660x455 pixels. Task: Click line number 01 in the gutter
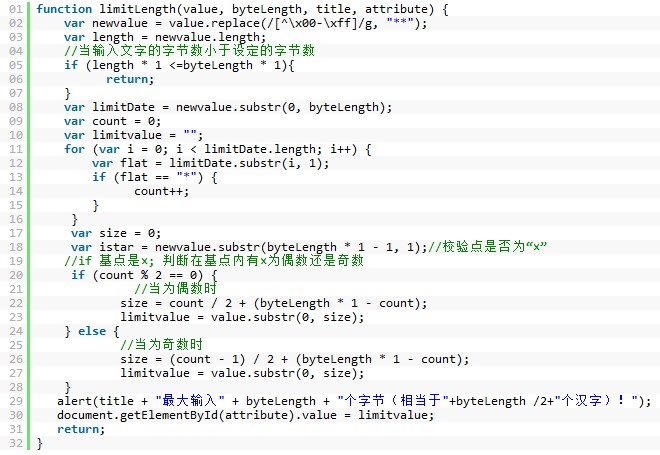[x=15, y=9]
